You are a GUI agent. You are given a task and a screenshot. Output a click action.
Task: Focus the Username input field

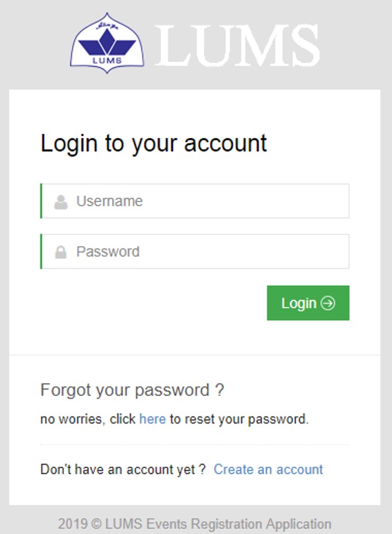click(x=195, y=201)
